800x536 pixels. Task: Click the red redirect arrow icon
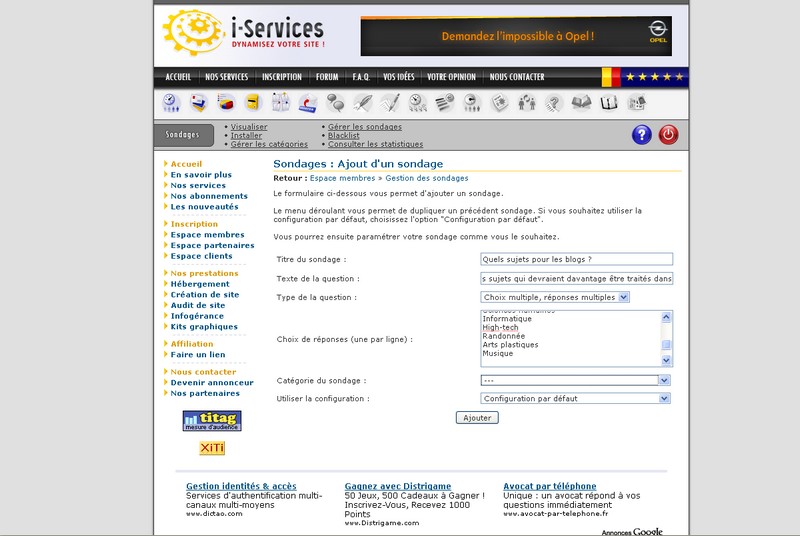(x=308, y=103)
